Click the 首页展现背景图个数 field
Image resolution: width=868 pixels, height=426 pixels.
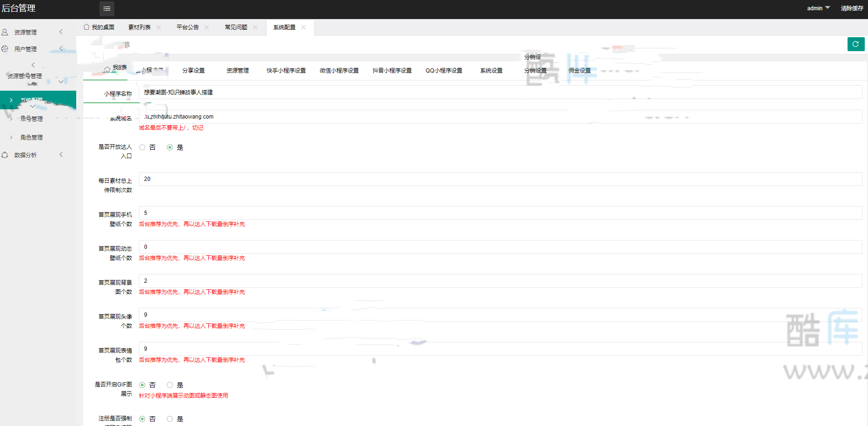point(500,281)
